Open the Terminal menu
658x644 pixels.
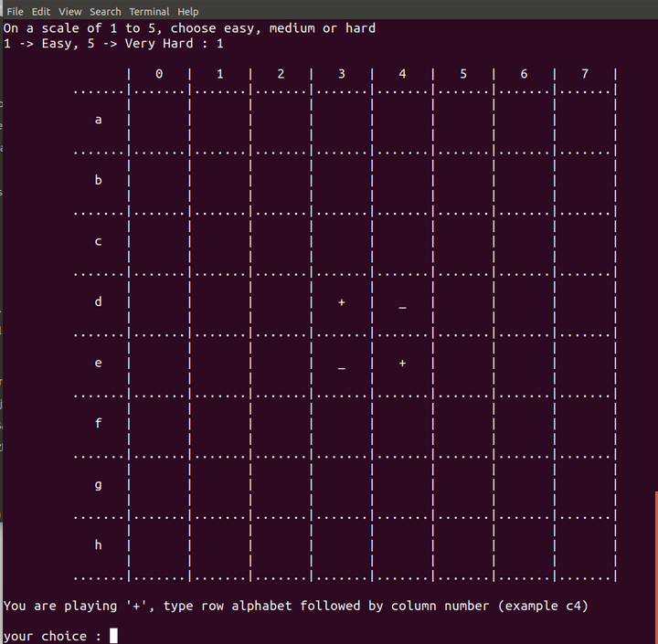click(149, 12)
